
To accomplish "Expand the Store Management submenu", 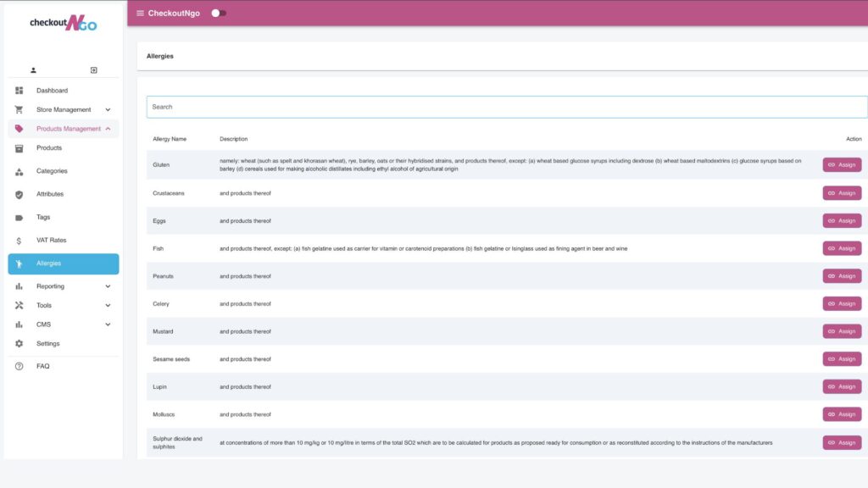I will [108, 110].
